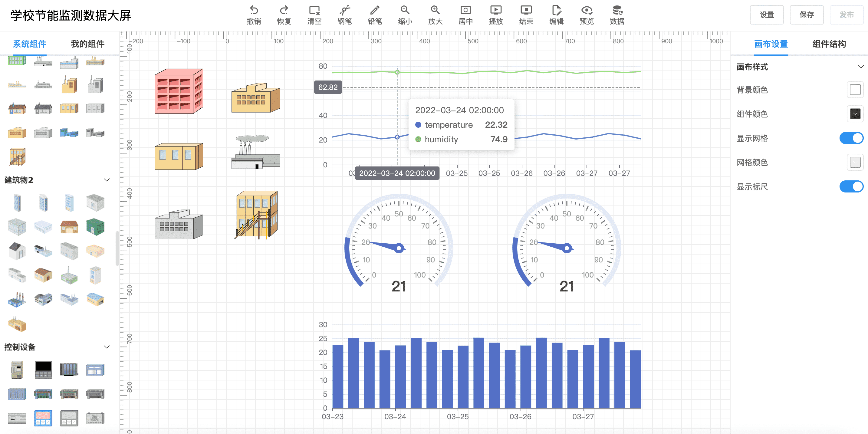Pick the beige control cabinet device
This screenshot has height=434, width=868.
coord(17,370)
